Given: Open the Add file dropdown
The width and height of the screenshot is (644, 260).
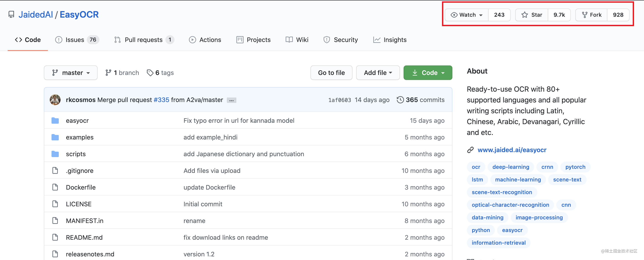Looking at the screenshot, I should coord(378,73).
